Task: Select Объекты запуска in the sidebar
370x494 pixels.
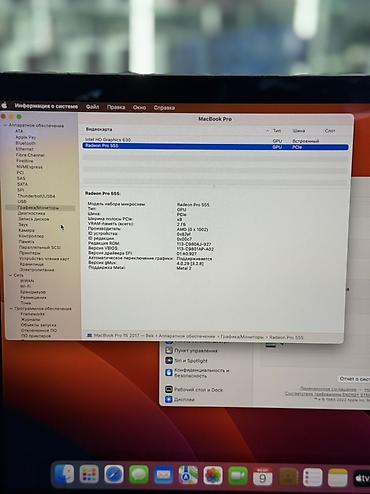Action: [x=38, y=325]
